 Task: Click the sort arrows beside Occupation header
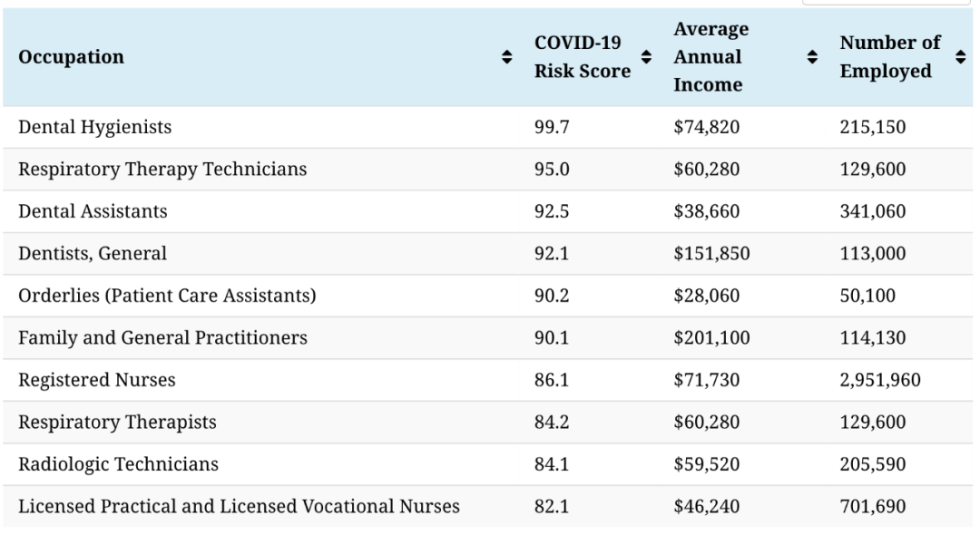(506, 57)
